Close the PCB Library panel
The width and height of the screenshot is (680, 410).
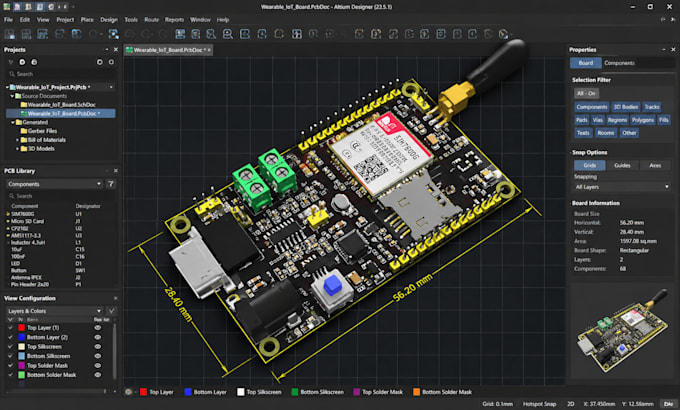(x=115, y=171)
